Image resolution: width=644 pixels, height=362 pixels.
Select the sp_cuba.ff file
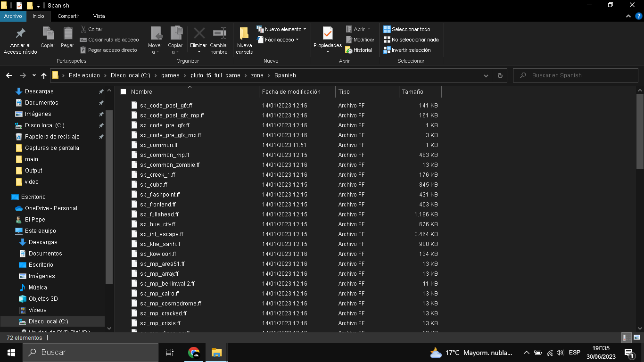click(x=153, y=185)
